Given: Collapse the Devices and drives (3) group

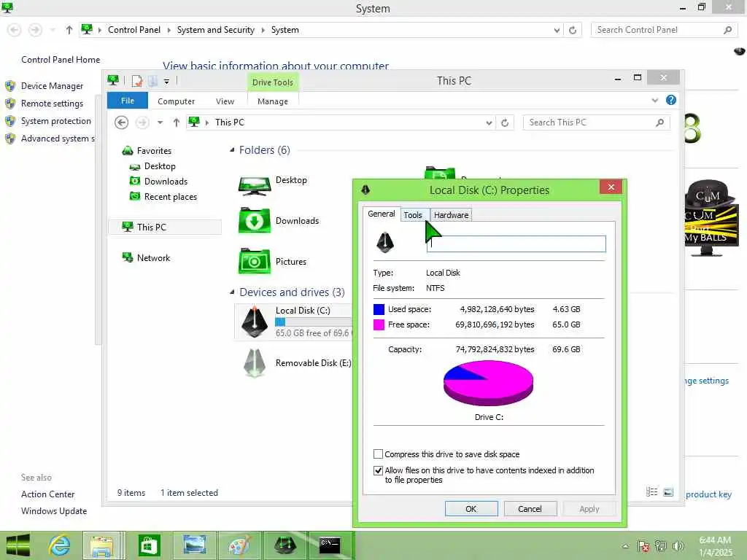Looking at the screenshot, I should pyautogui.click(x=232, y=292).
